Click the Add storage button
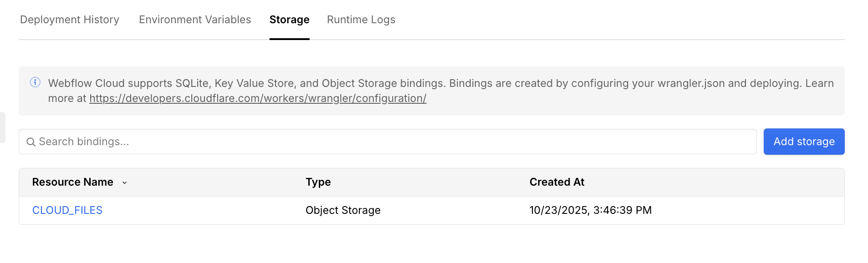 [803, 142]
